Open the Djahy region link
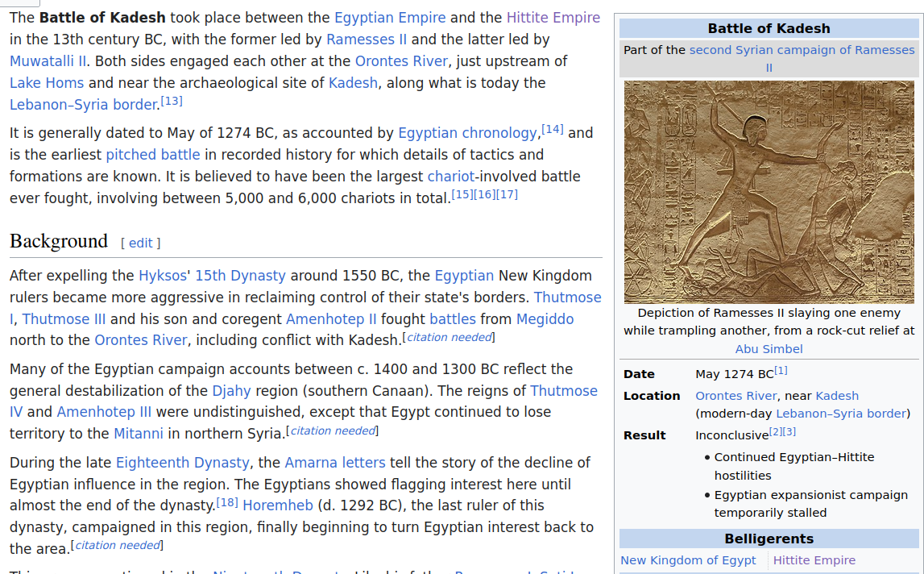The height and width of the screenshot is (574, 924). (x=231, y=391)
